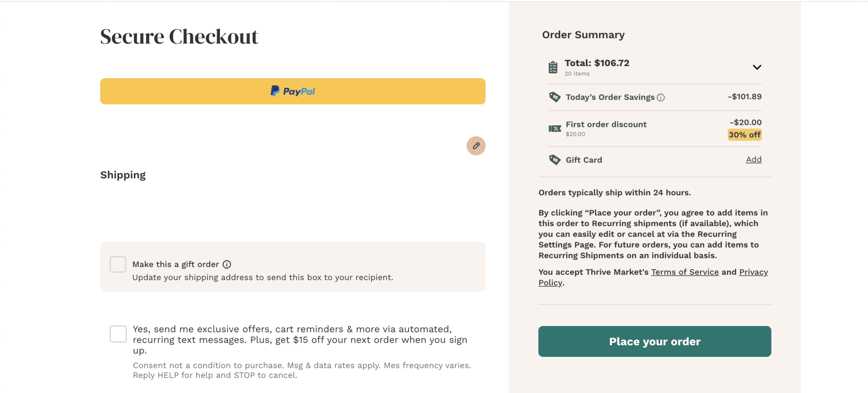
Task: Enable the exclusive offers text messages checkbox
Action: point(118,334)
